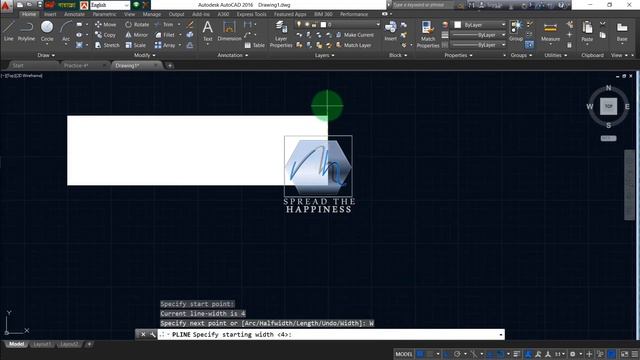
Task: Click the Mirror tool
Action: 136,35
